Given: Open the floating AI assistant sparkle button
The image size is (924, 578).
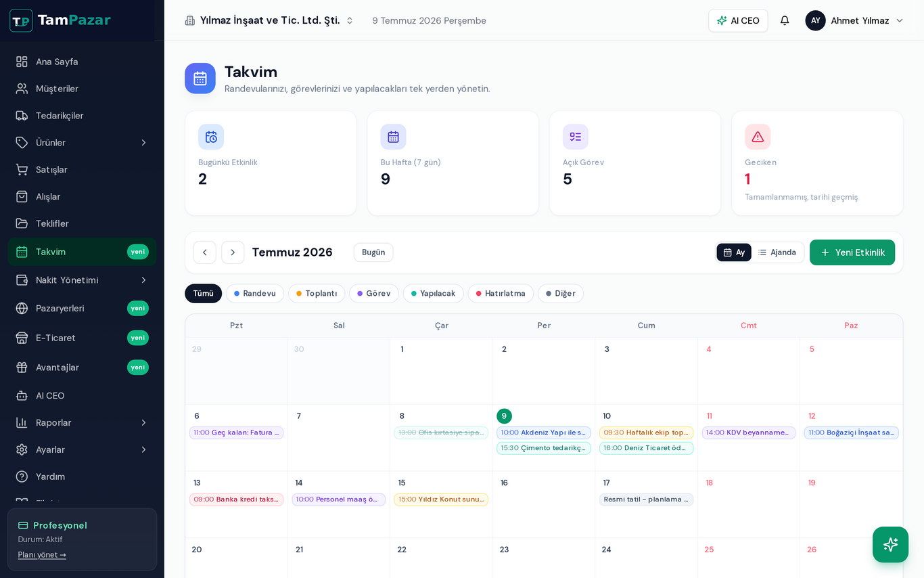Looking at the screenshot, I should (x=890, y=544).
